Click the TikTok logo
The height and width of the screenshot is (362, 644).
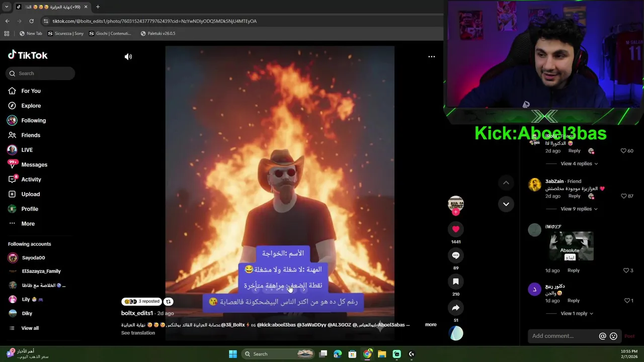[28, 55]
